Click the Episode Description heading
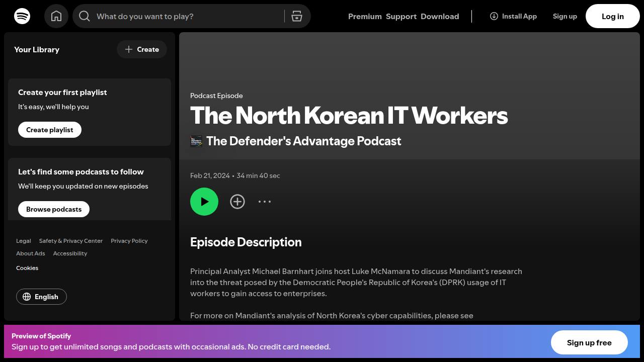 (x=246, y=242)
